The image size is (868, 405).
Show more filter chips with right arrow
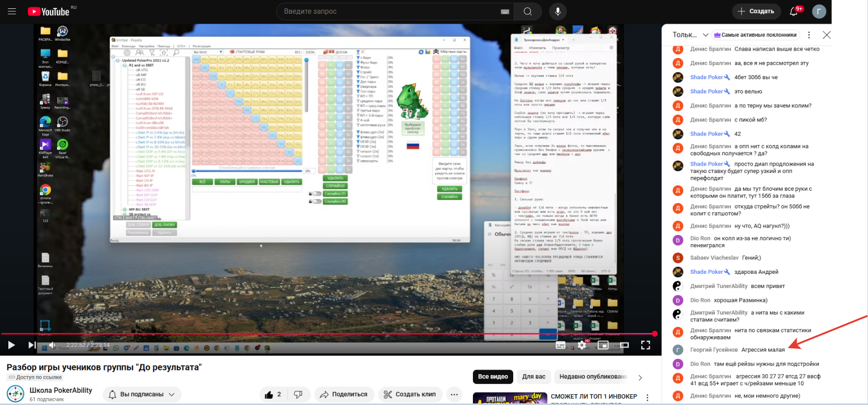click(640, 377)
